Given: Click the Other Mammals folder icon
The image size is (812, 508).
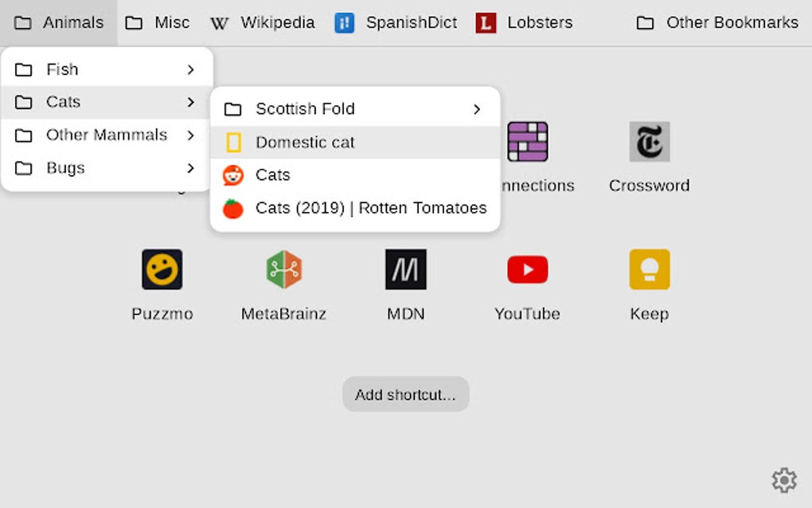Looking at the screenshot, I should tap(23, 135).
